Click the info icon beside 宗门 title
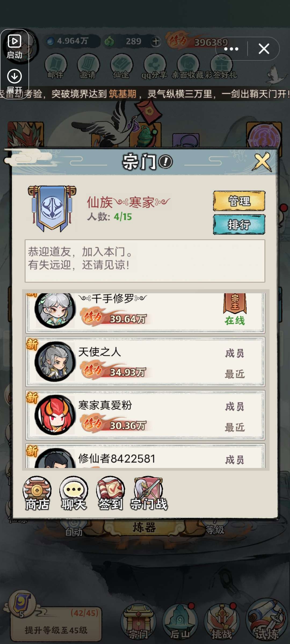 (x=165, y=162)
